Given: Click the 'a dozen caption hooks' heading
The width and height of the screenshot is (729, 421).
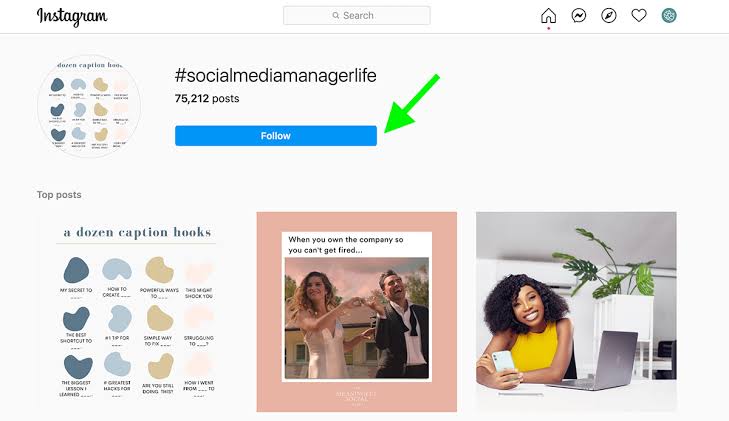Looking at the screenshot, I should (137, 232).
